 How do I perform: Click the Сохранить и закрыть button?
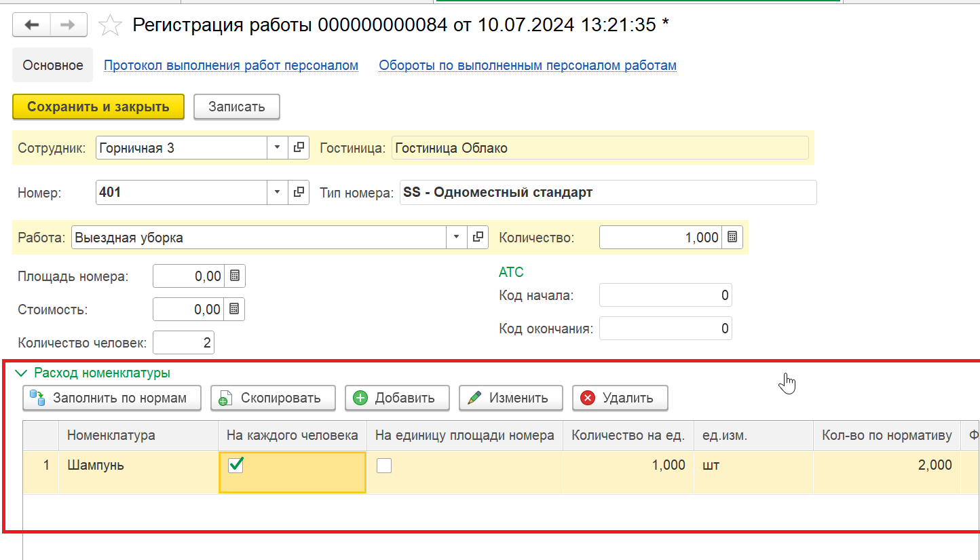point(98,107)
